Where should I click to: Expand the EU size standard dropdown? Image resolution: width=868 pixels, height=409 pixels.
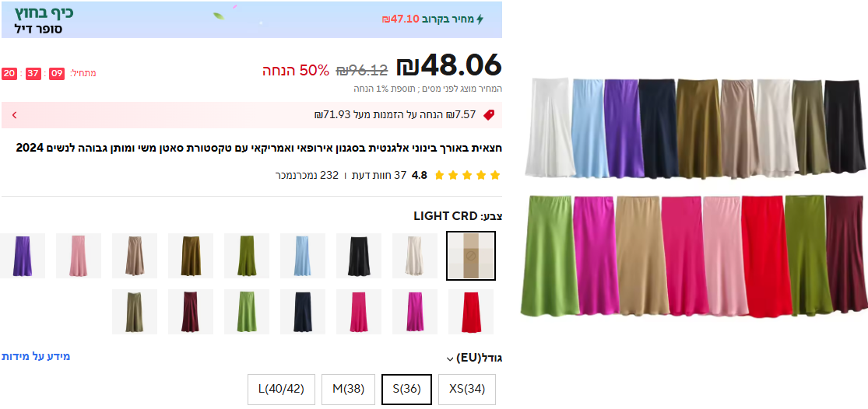474,358
